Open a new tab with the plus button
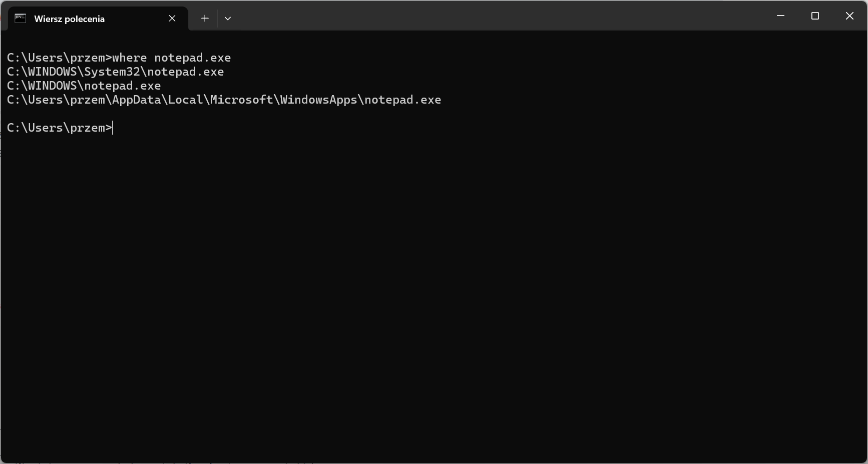 205,19
